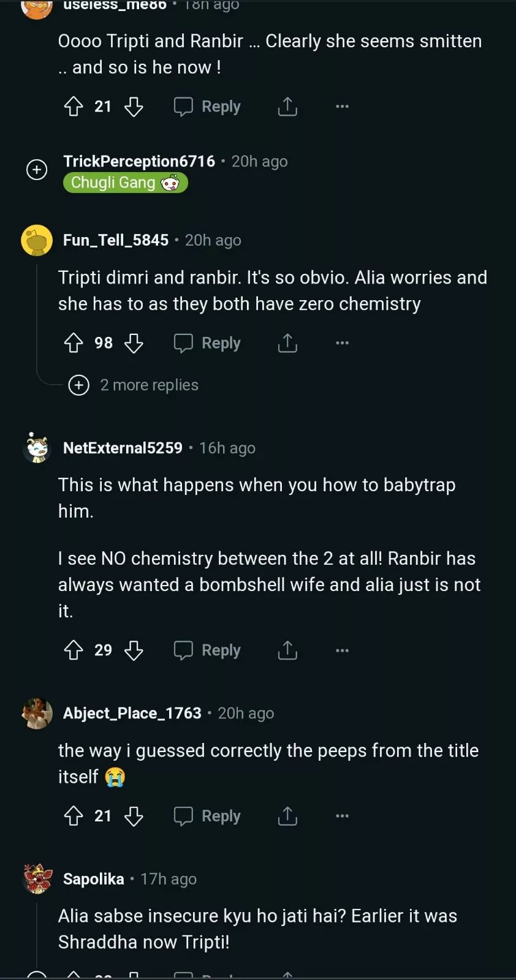Tap the Chugli Gang flair badge
Screen dimensions: 516x980
(x=125, y=183)
